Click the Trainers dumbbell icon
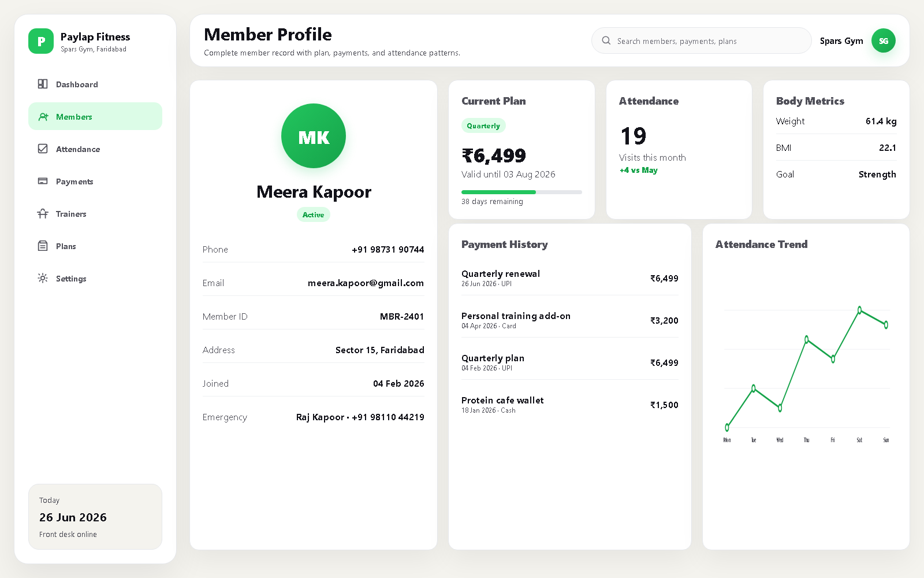This screenshot has height=578, width=924. pyautogui.click(x=43, y=213)
